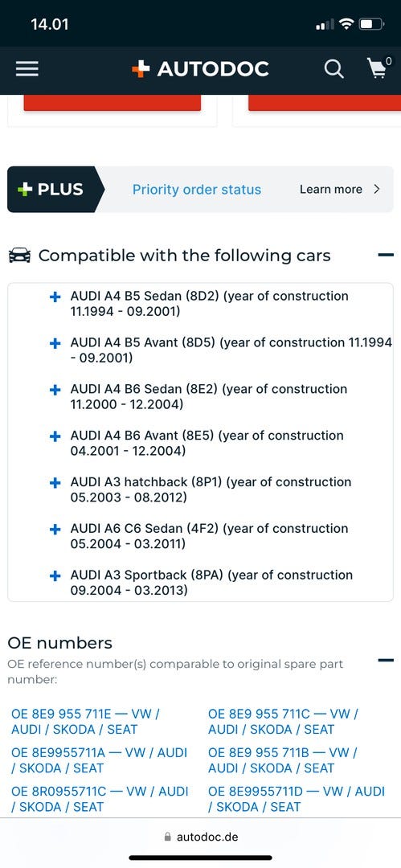Open Priority order status link
401x868 pixels.
point(197,190)
